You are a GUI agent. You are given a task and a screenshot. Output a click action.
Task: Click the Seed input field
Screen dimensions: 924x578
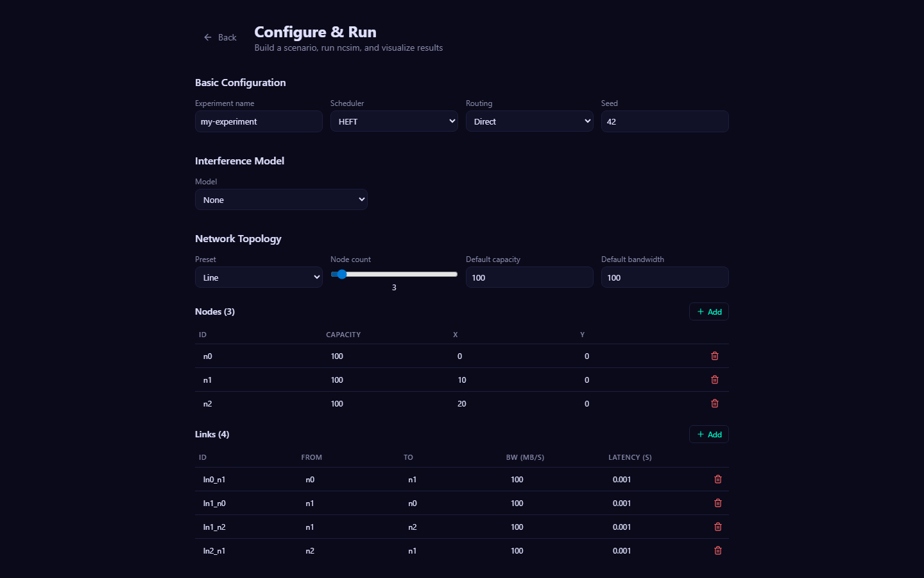[665, 121]
